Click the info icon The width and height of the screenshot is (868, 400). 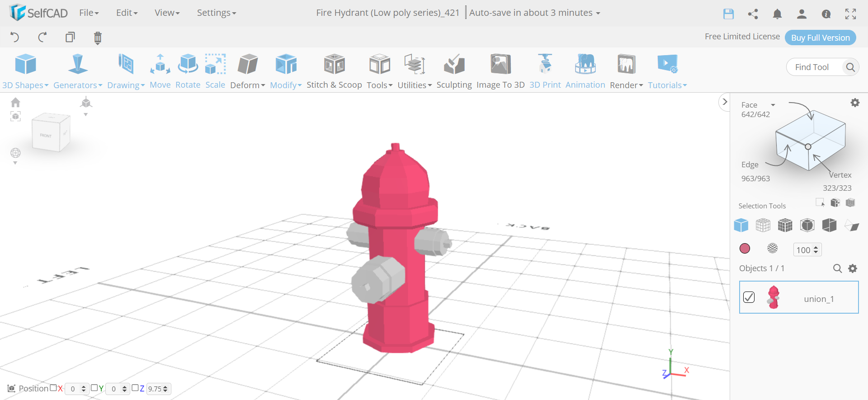point(826,14)
